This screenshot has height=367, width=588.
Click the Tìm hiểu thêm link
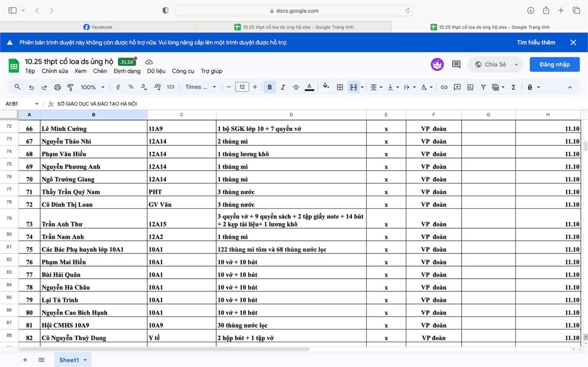pyautogui.click(x=535, y=43)
